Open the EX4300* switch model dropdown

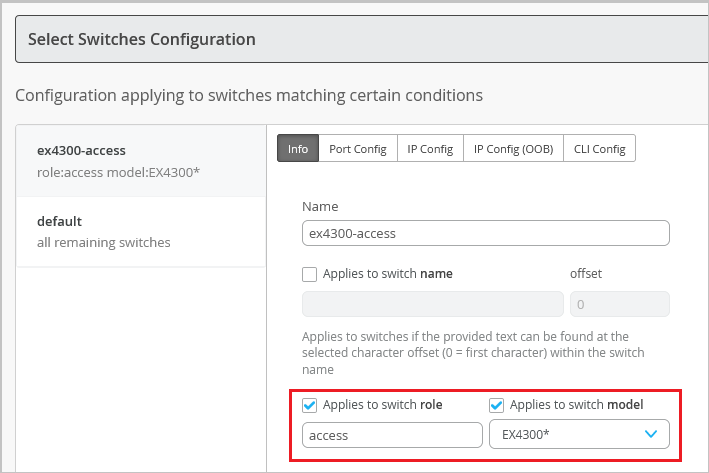point(578,434)
